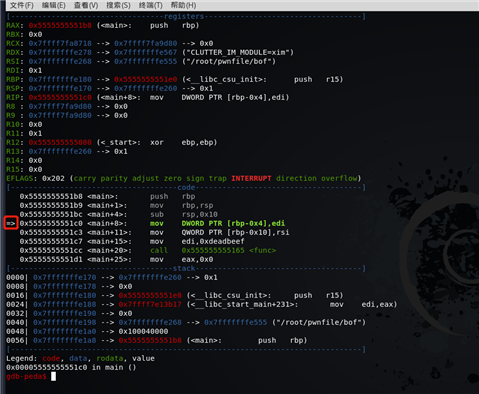Viewport: 479px width, 394px height.
Task: Click the overflow flag in EFLAGS
Action: 339,179
